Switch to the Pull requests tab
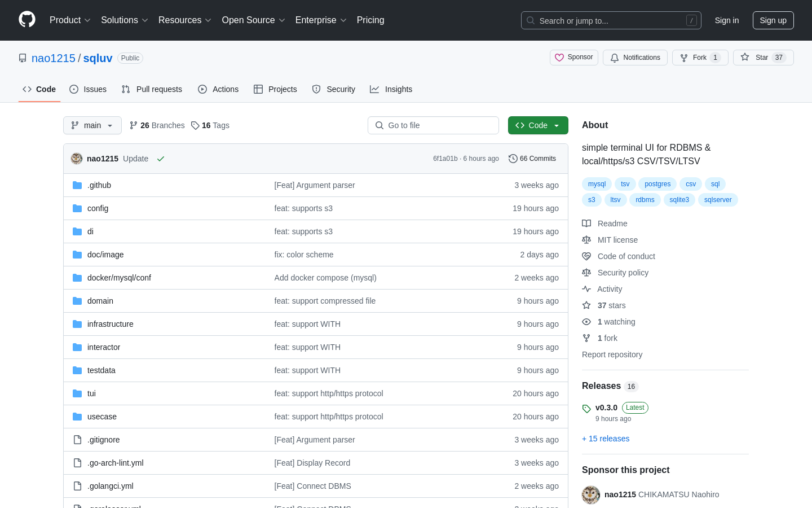This screenshot has width=812, height=508. click(x=152, y=89)
